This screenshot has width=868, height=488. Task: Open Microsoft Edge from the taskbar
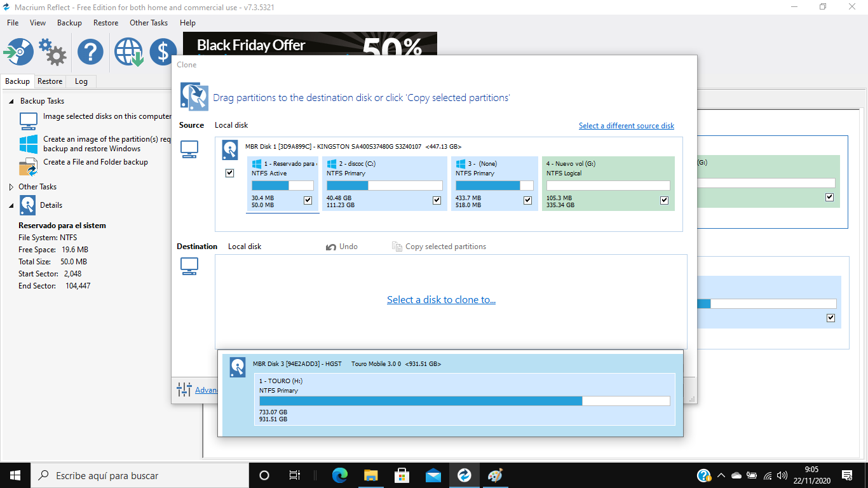click(340, 475)
